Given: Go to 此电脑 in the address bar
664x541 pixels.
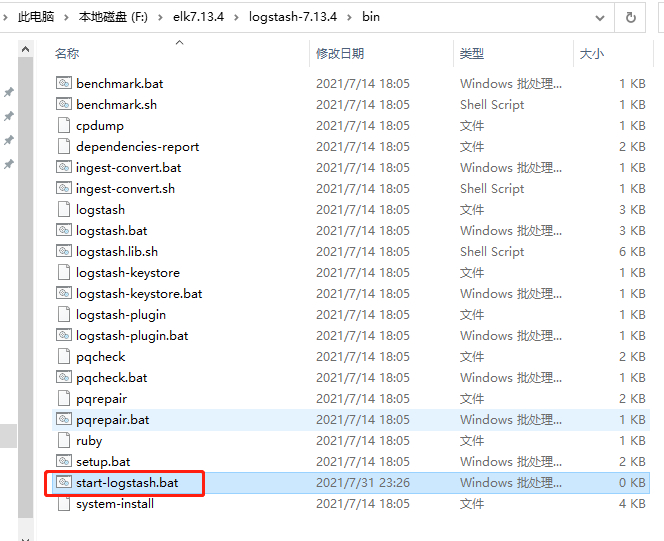Looking at the screenshot, I should 36,17.
